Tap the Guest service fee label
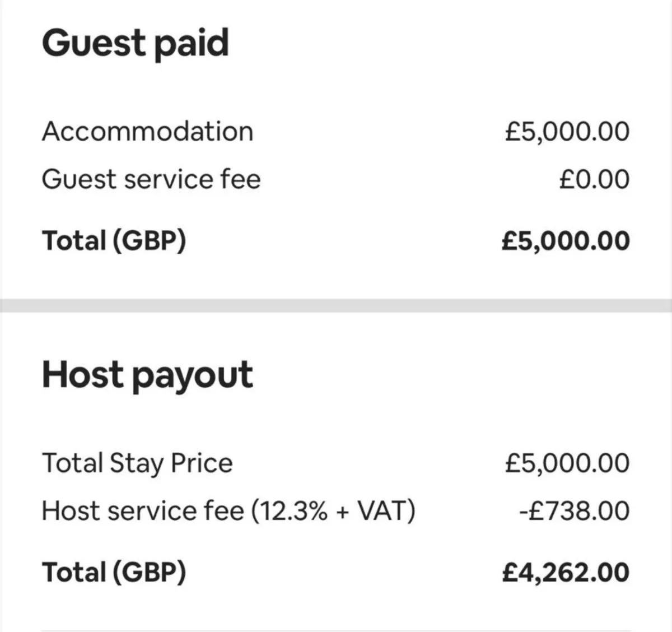The height and width of the screenshot is (632, 672). pos(151,179)
